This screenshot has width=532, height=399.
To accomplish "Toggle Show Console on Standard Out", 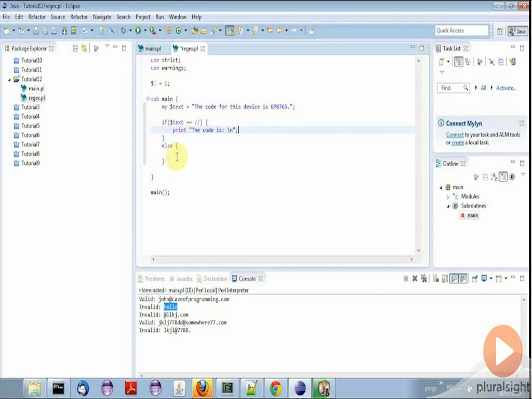I will (454, 278).
